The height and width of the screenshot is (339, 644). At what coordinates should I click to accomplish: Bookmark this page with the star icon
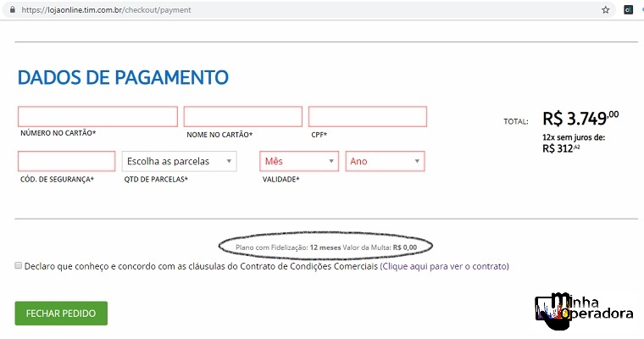605,10
